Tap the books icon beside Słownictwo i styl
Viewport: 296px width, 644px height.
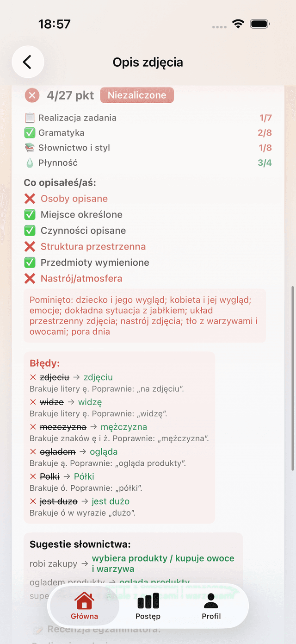click(30, 148)
